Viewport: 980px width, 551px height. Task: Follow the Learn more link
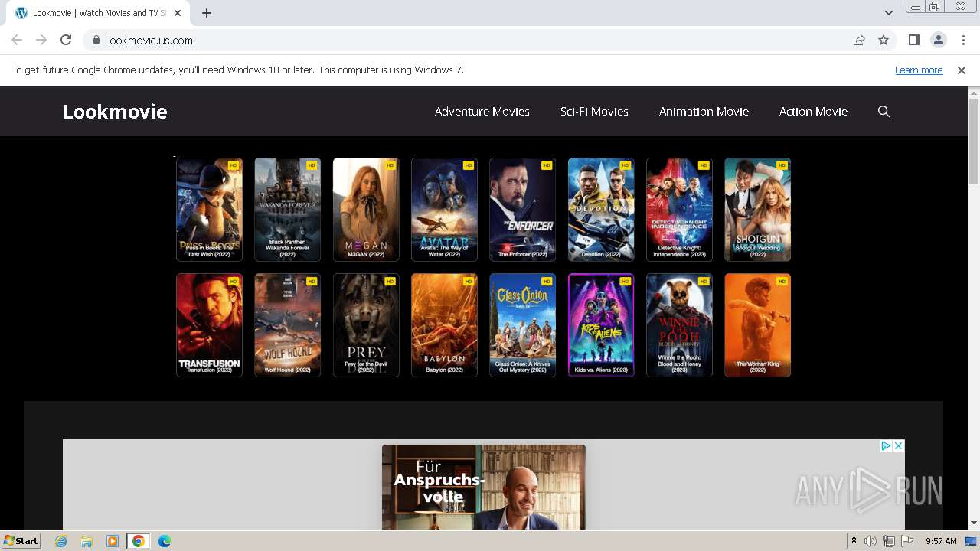point(919,70)
